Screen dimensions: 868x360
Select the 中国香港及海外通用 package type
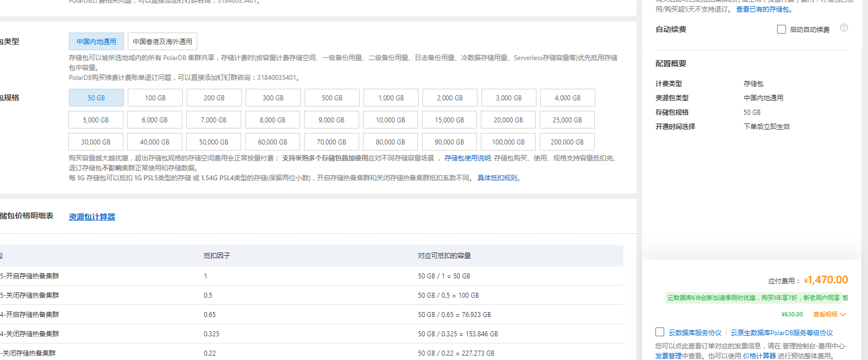tap(162, 41)
